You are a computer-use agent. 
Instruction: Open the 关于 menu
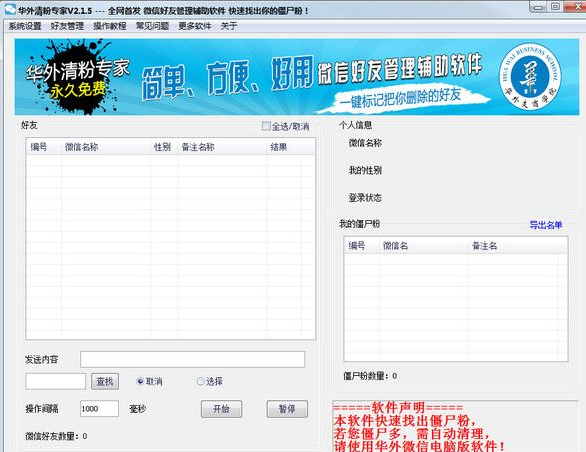click(x=229, y=26)
